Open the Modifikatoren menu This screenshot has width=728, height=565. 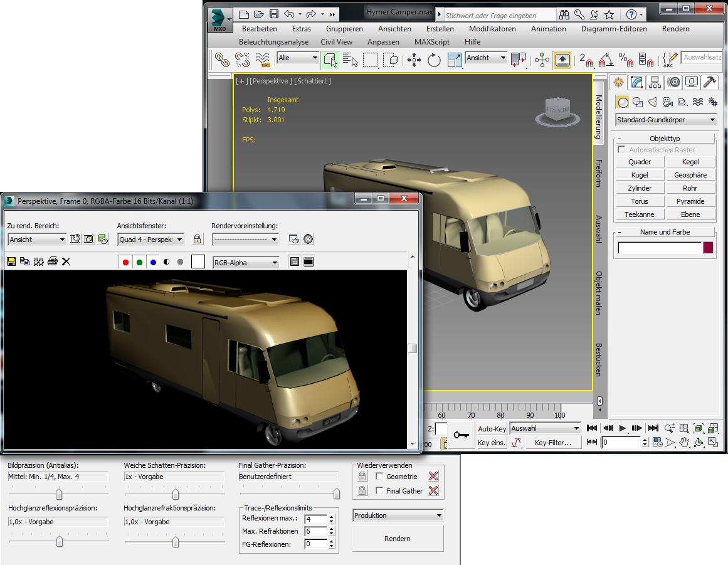click(x=492, y=29)
